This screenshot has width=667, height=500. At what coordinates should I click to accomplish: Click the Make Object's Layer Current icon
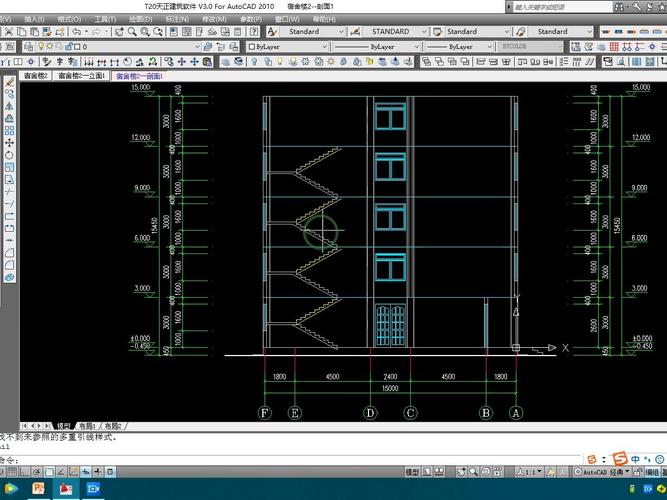pyautogui.click(x=208, y=46)
